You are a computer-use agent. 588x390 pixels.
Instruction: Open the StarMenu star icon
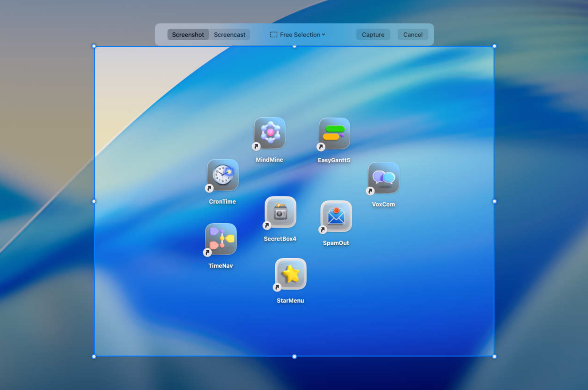[291, 274]
